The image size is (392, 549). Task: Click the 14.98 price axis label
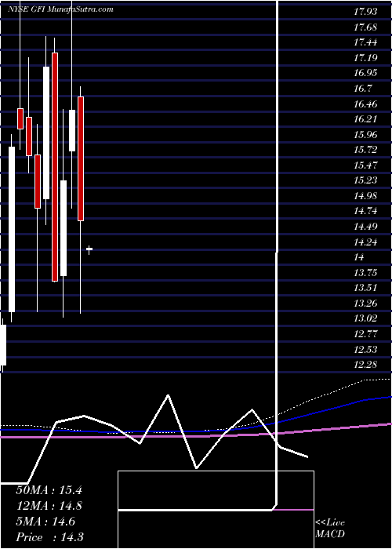(366, 196)
